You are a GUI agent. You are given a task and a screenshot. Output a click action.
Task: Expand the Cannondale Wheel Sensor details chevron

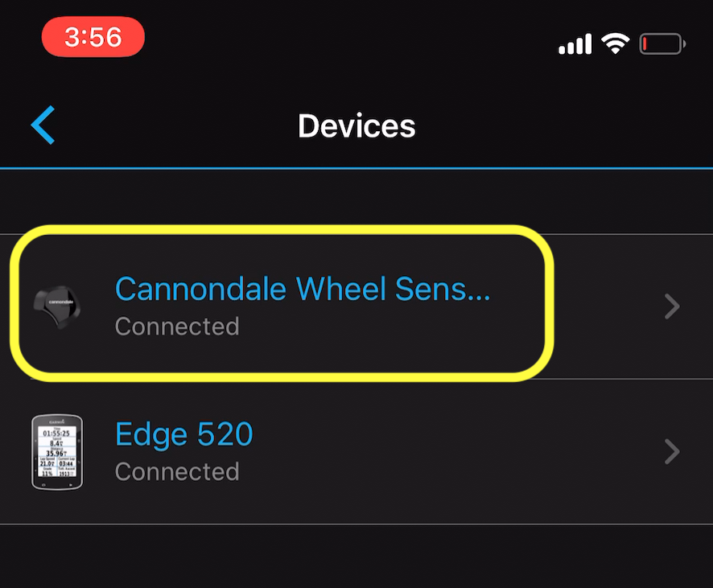[x=672, y=306]
